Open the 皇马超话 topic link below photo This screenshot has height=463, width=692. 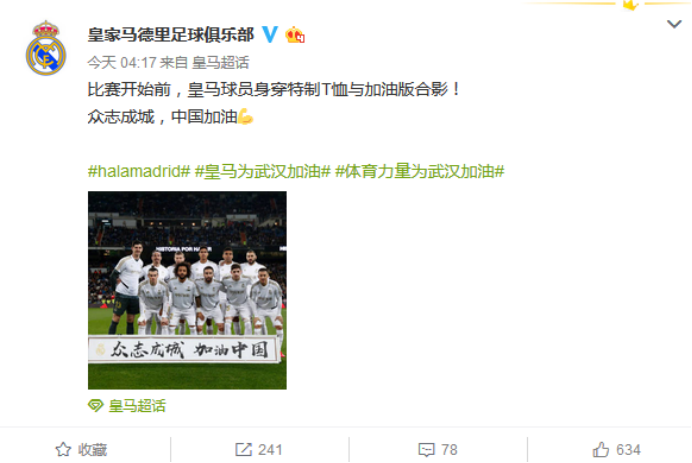(137, 406)
